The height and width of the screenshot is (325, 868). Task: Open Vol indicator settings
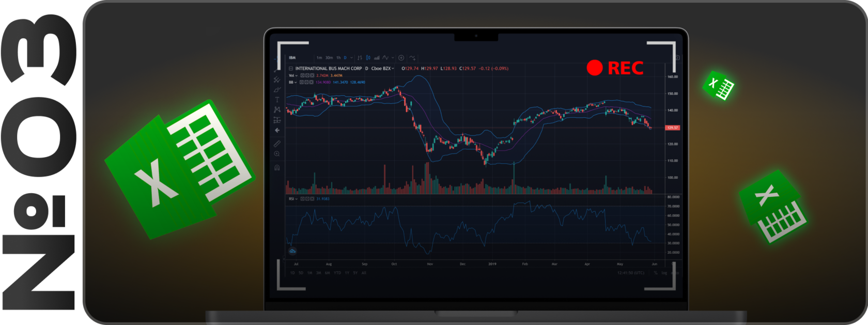[307, 75]
